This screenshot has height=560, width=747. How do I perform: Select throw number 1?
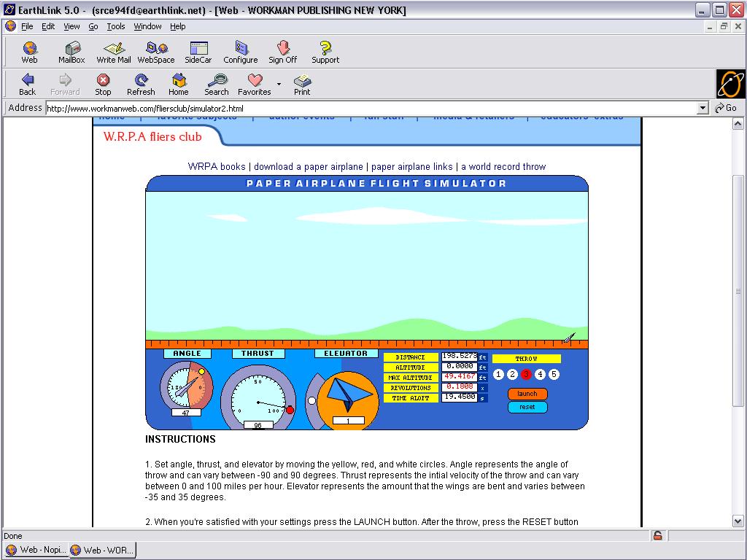click(x=499, y=375)
